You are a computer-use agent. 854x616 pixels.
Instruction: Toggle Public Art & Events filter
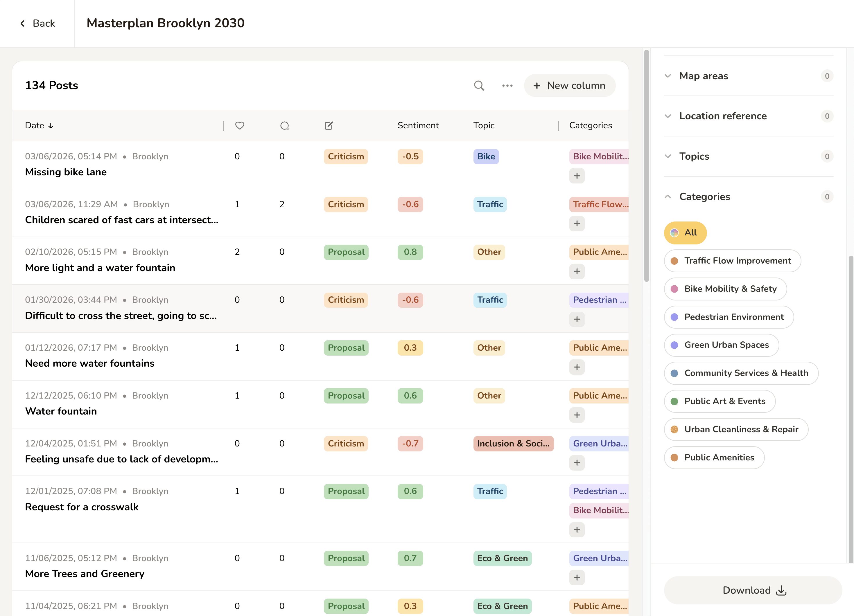pos(720,401)
